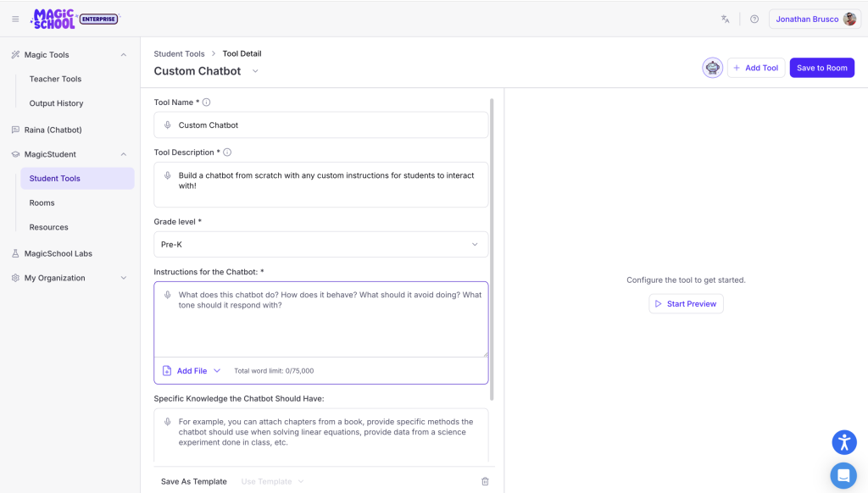Image resolution: width=868 pixels, height=493 pixels.
Task: Click the robot chatbot avatar icon
Action: [x=712, y=68]
